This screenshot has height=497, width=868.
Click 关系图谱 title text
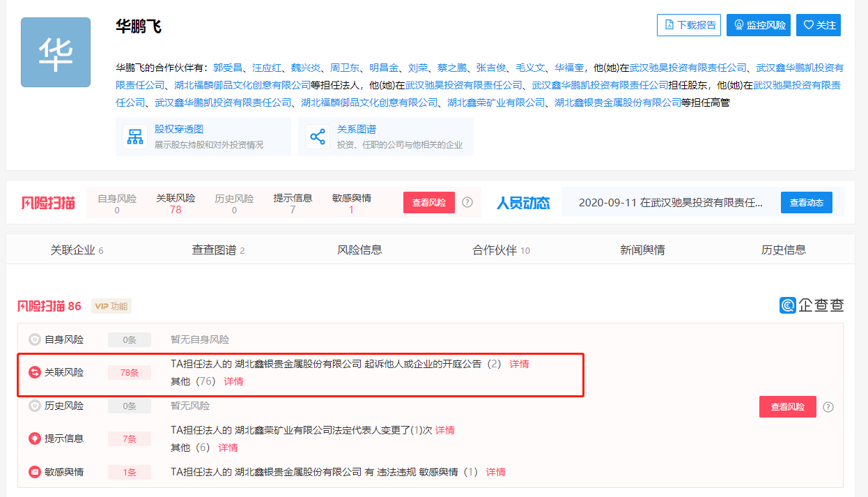[x=357, y=130]
